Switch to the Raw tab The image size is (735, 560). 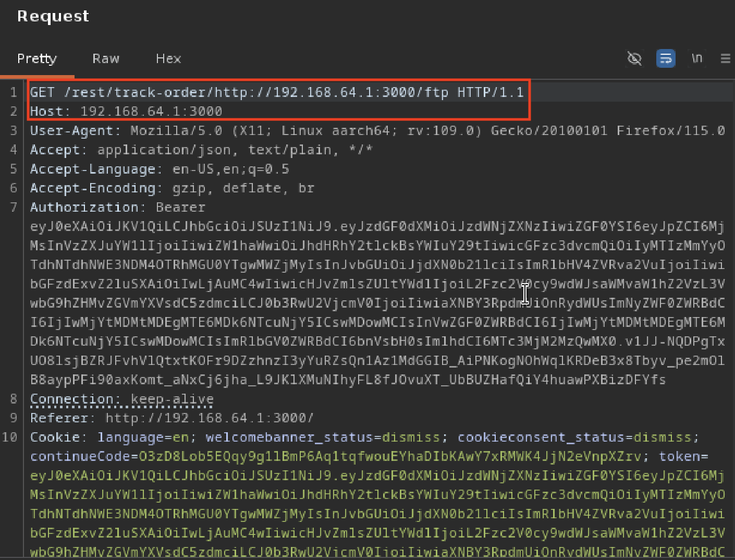coord(106,59)
